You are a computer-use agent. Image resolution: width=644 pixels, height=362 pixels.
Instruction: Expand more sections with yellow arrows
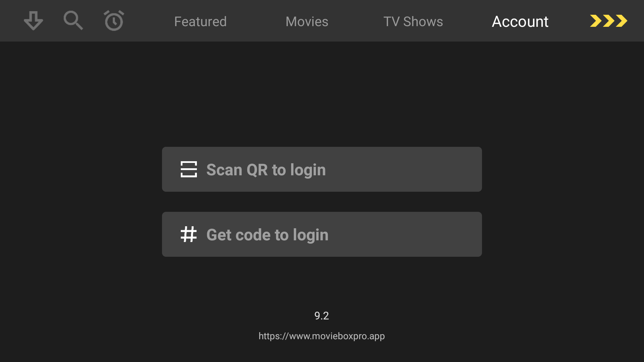(x=608, y=21)
